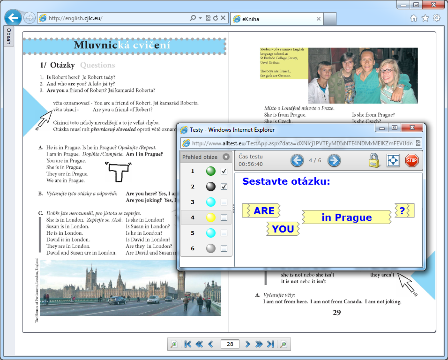Click the red STOP button to end test
Image resolution: width=448 pixels, height=360 pixels.
412,160
